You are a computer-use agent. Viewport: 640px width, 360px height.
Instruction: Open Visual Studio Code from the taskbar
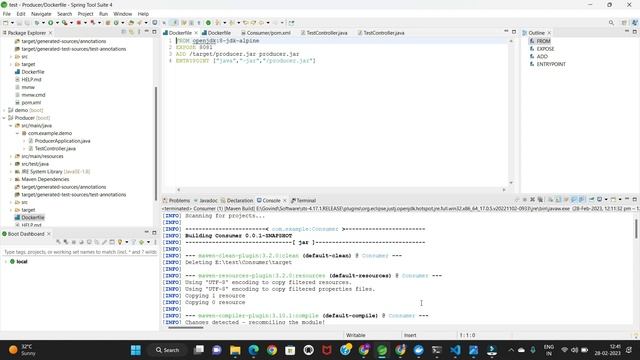tap(455, 350)
